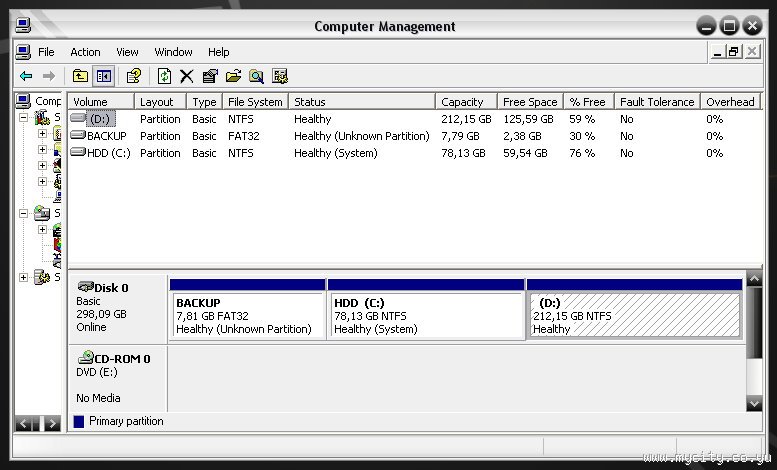
Task: Click the 125,59 GB free space value
Action: click(x=528, y=119)
